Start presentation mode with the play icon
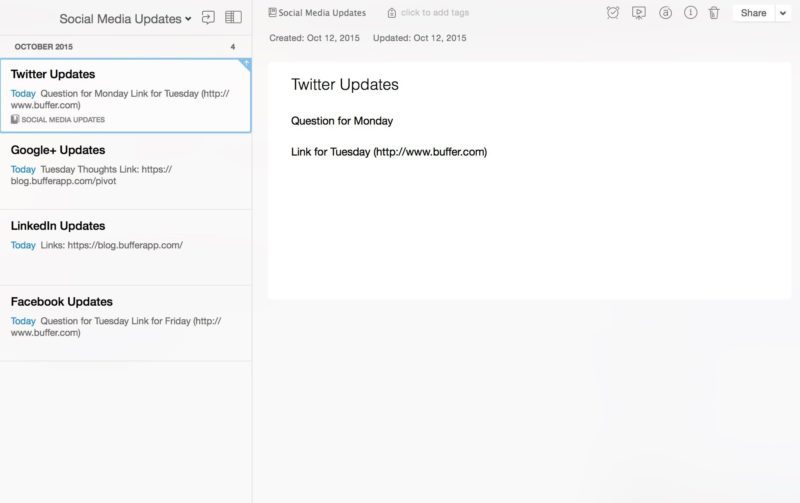 pos(639,13)
